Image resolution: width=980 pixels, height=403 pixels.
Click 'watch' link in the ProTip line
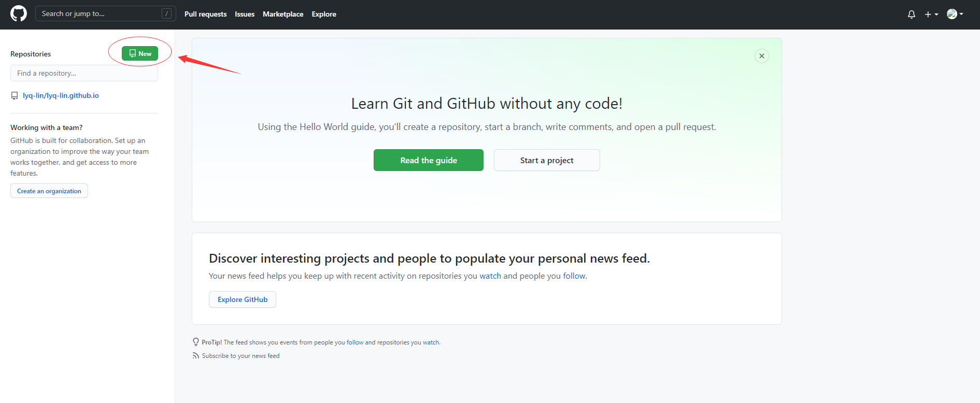pos(431,342)
